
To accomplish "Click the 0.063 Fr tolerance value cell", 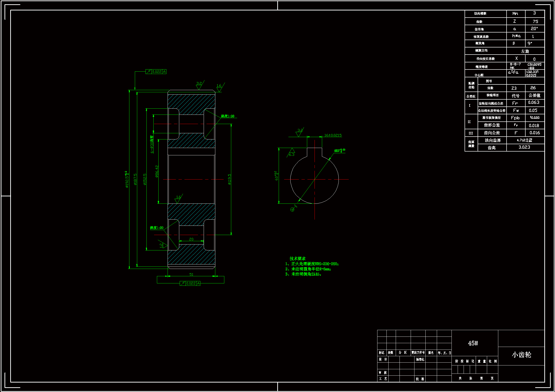I will click(x=534, y=103).
